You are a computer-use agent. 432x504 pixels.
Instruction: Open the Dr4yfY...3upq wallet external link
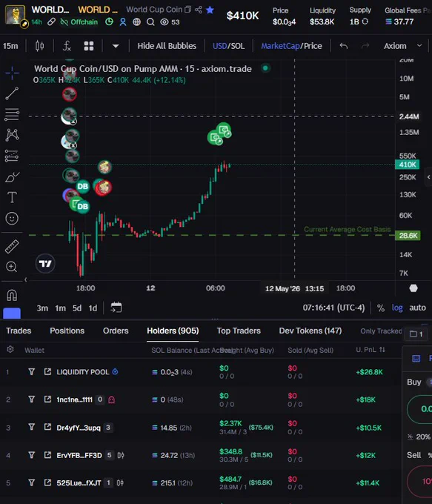pos(47,427)
